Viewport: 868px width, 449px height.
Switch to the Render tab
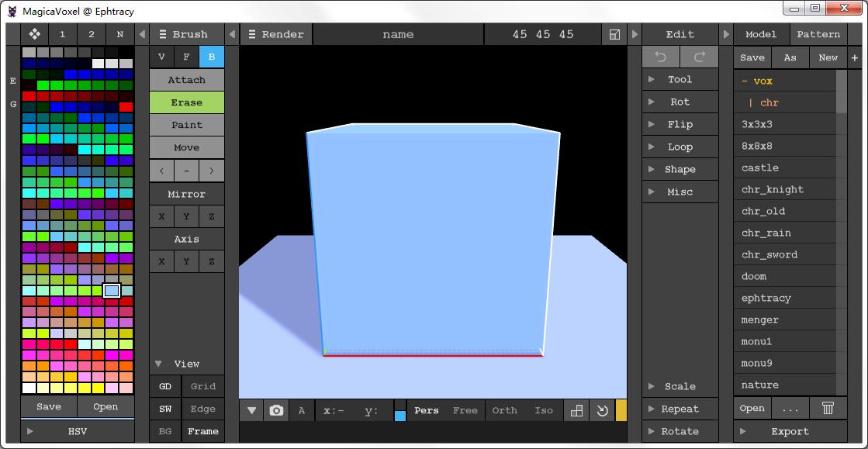tap(276, 34)
